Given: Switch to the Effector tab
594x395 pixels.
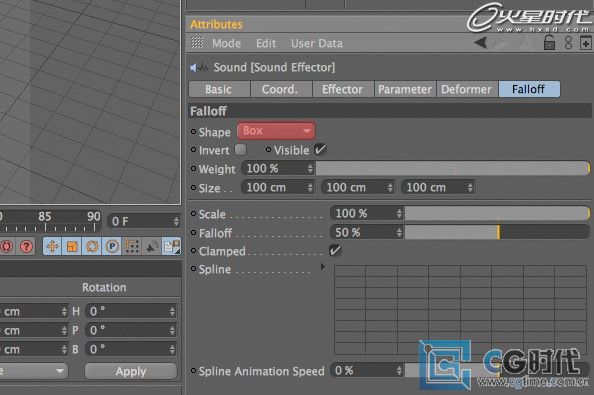Looking at the screenshot, I should point(342,89).
